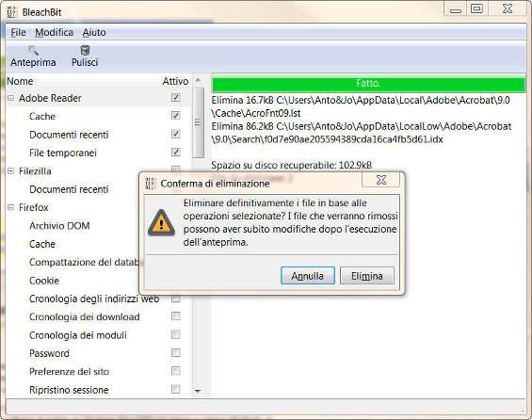Uncheck the Adobe Reader checkbox

click(x=176, y=98)
